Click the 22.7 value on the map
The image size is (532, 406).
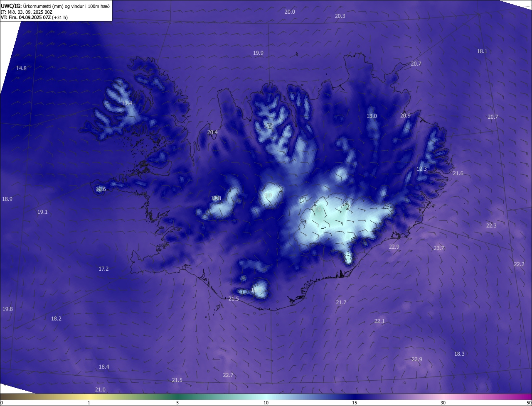click(228, 375)
